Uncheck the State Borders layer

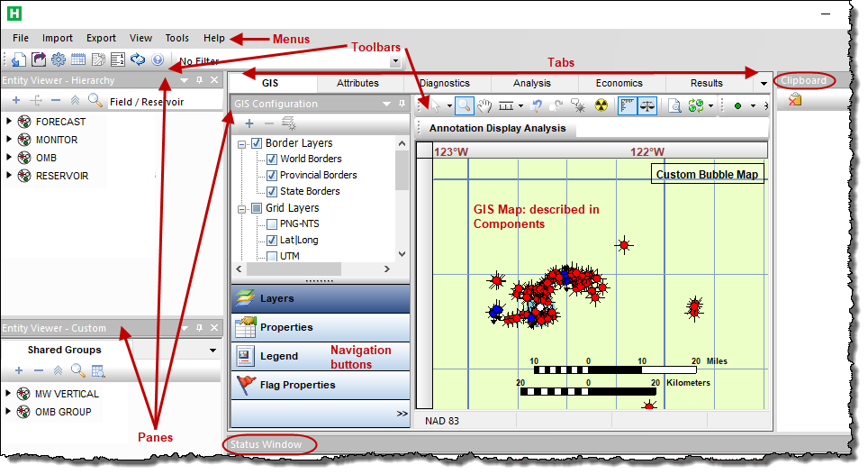[272, 192]
